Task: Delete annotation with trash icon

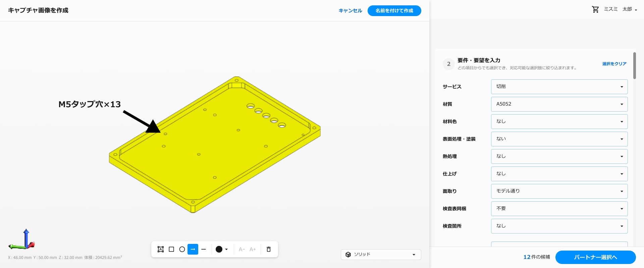Action: 269,249
